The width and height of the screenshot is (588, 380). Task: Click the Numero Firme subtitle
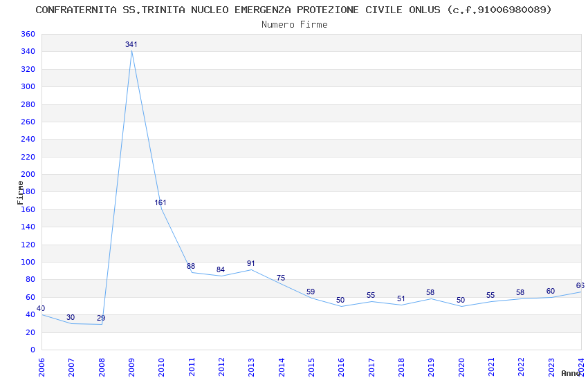295,25
